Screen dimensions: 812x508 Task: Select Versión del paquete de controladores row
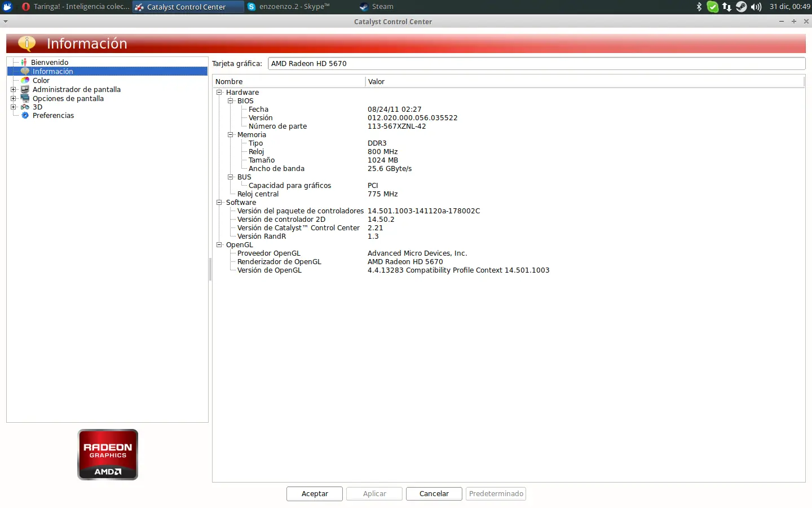click(507, 211)
